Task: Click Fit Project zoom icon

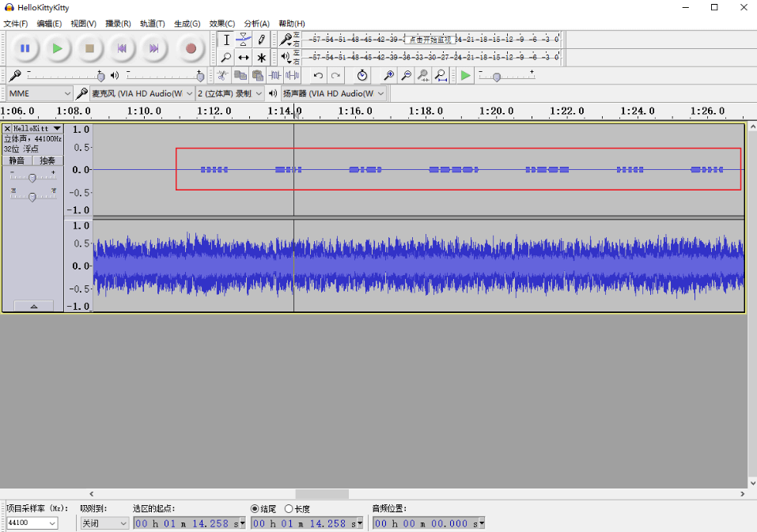Action: tap(441, 76)
